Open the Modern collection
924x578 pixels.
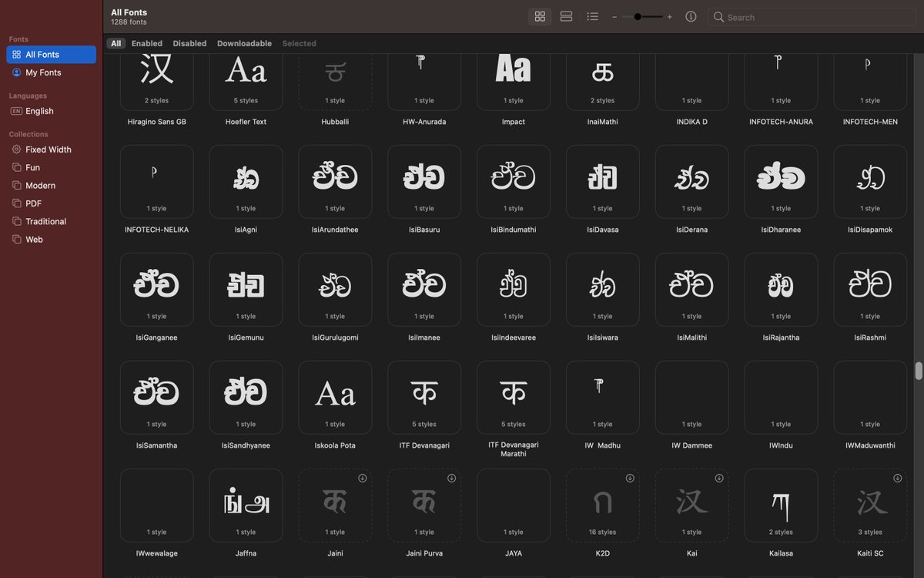pos(51,186)
